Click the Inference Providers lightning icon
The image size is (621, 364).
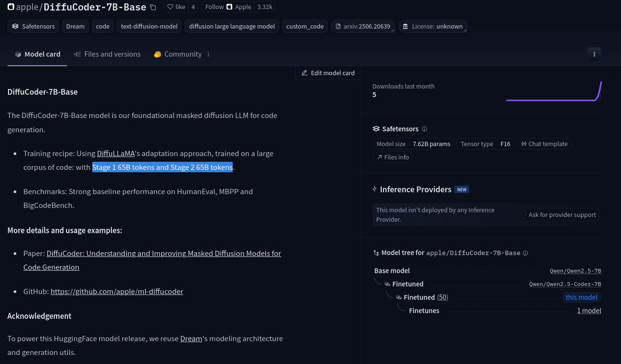375,189
